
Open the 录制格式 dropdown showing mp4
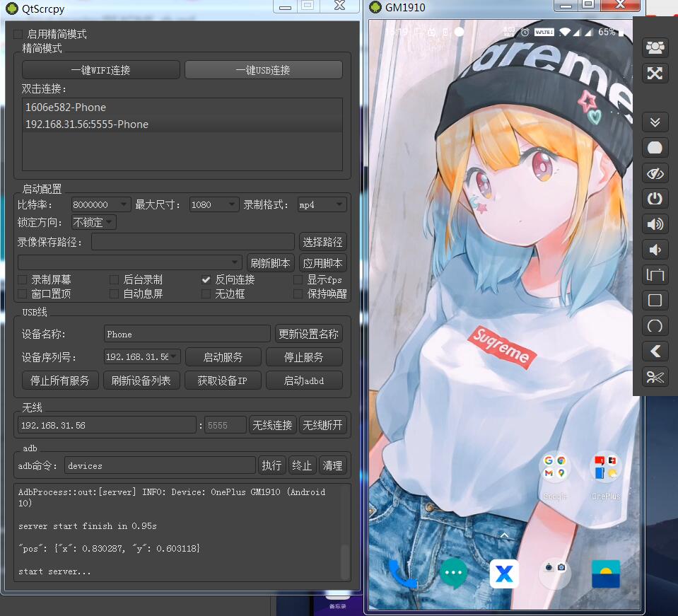coord(322,204)
